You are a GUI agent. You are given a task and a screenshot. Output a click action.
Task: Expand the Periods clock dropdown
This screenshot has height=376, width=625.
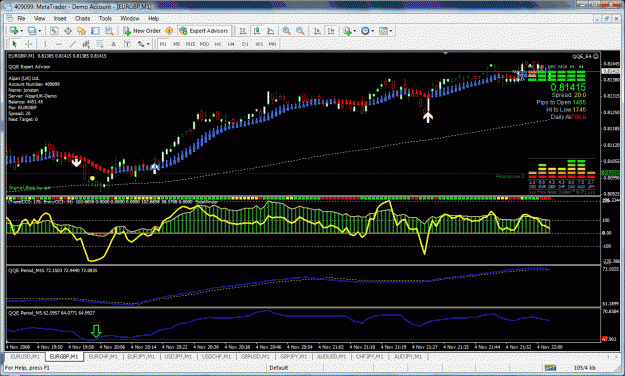373,31
